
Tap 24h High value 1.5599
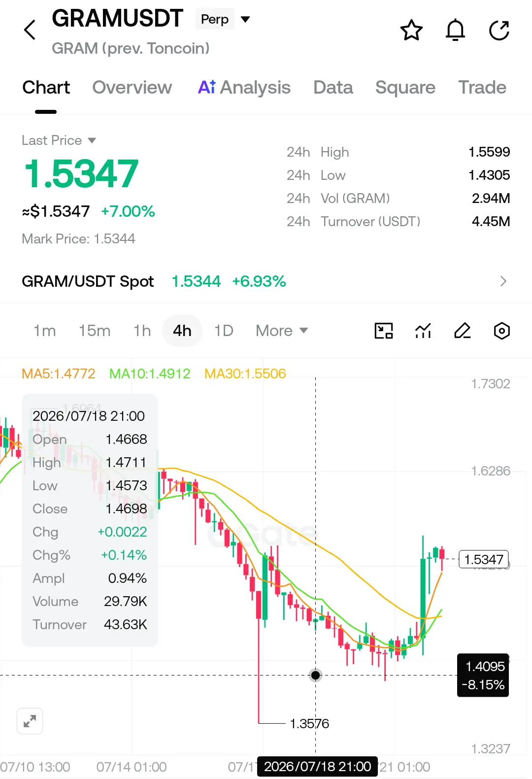click(489, 152)
